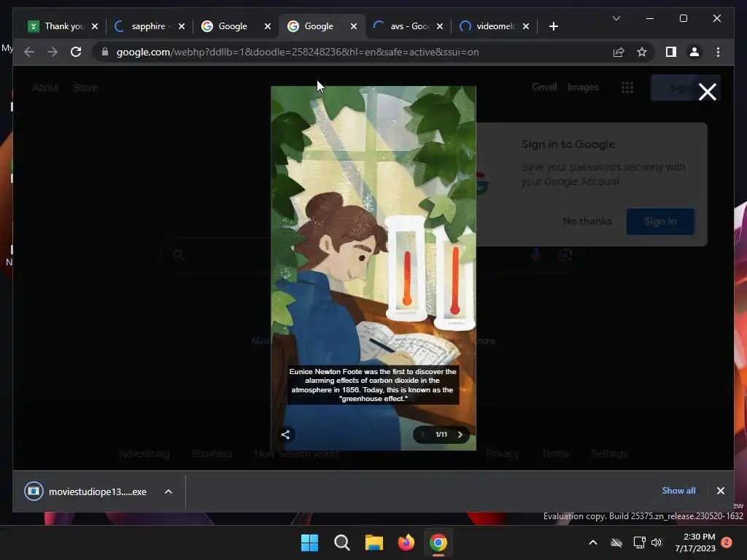Open the Gmail link
The width and height of the screenshot is (747, 560).
pos(544,87)
